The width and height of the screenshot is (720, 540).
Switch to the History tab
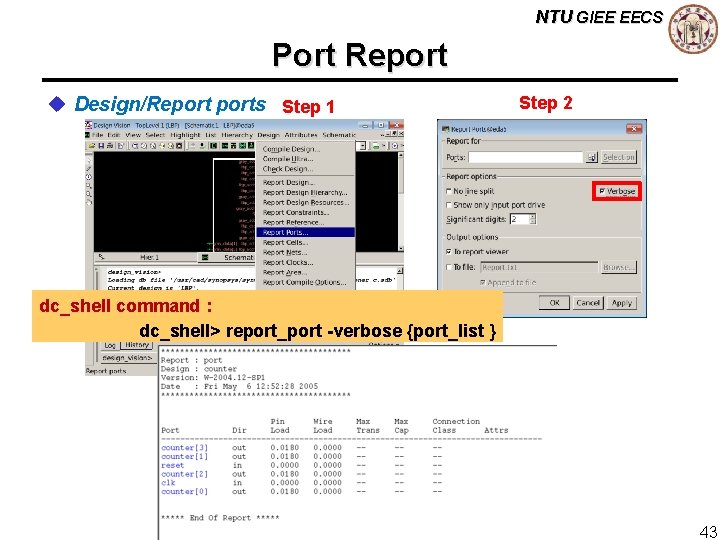point(137,345)
